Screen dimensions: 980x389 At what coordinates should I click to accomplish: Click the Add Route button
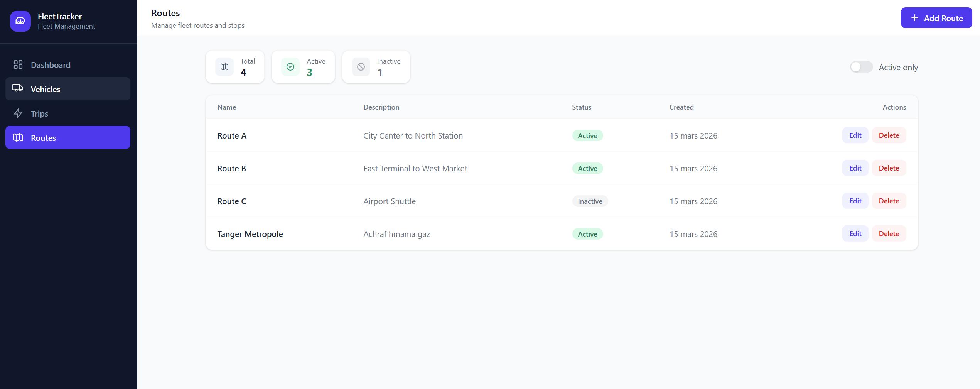[936, 18]
